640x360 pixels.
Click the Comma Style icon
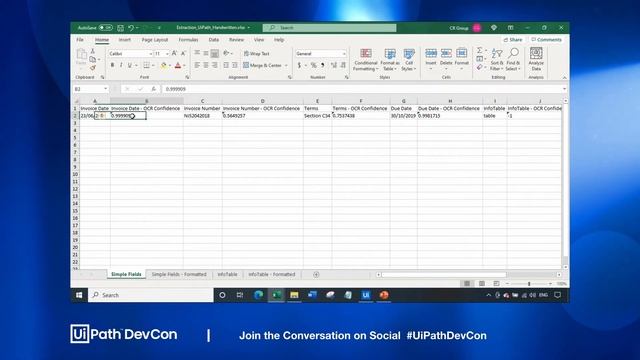pyautogui.click(x=322, y=65)
